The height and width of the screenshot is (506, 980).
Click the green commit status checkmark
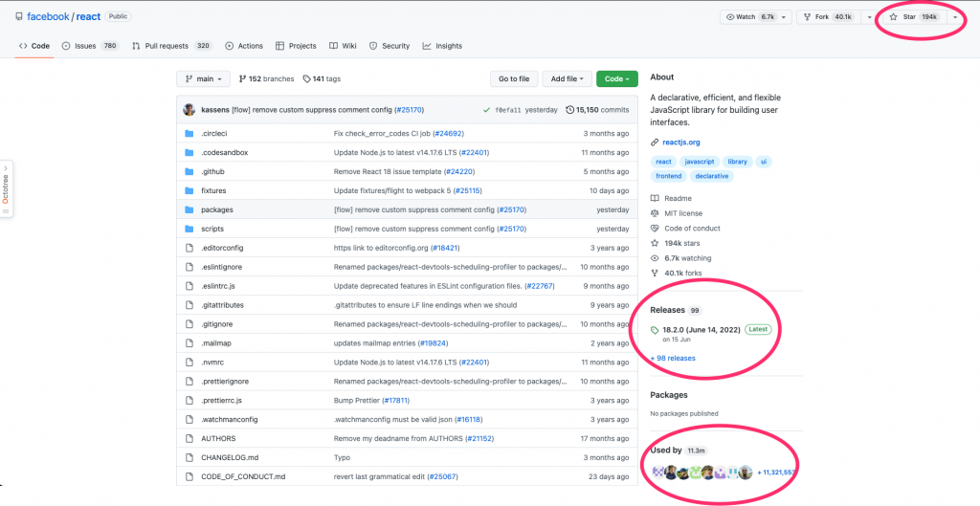pyautogui.click(x=486, y=110)
